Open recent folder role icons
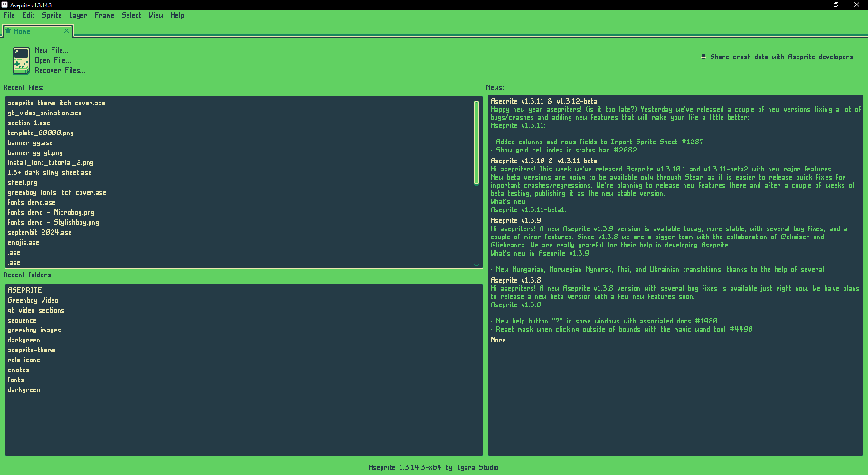The width and height of the screenshot is (868, 475). click(24, 360)
